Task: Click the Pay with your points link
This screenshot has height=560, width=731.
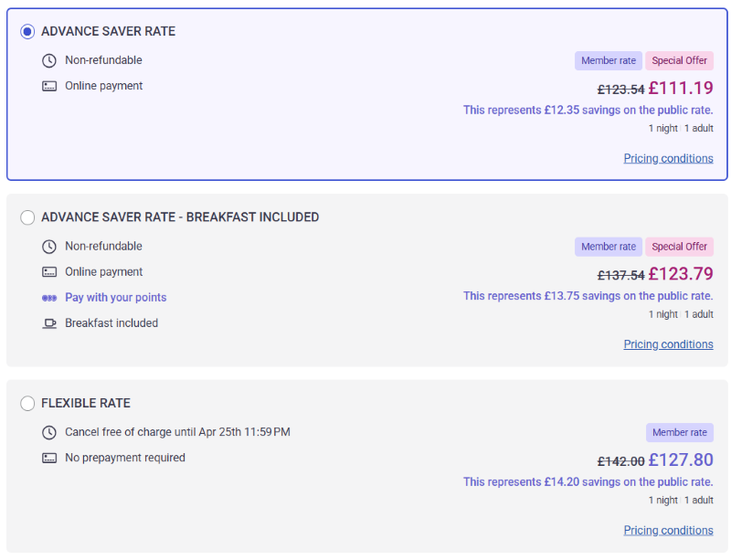Action: [115, 298]
